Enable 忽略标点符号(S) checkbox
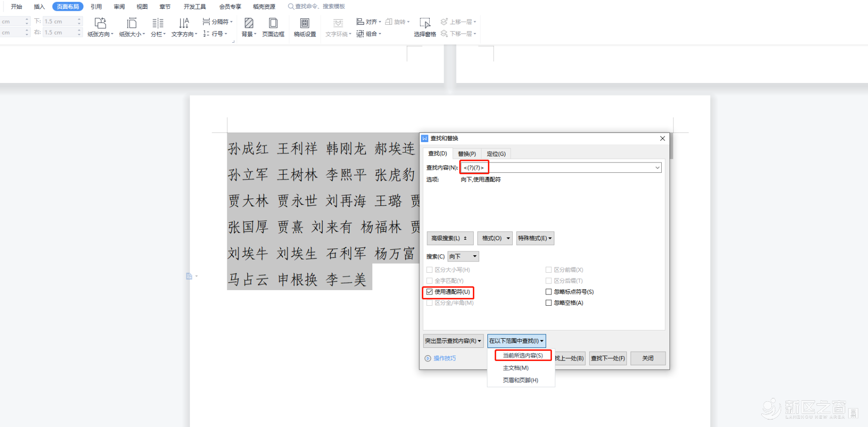 coord(549,292)
